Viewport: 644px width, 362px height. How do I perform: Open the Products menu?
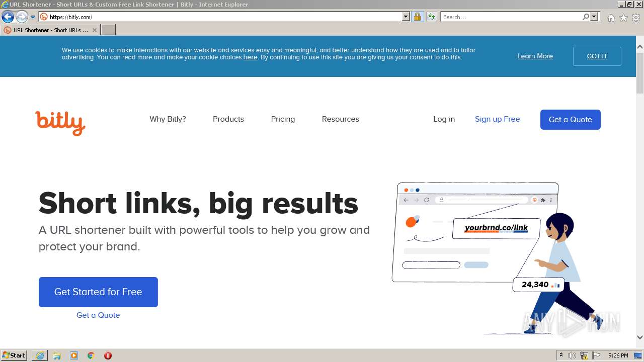[228, 119]
